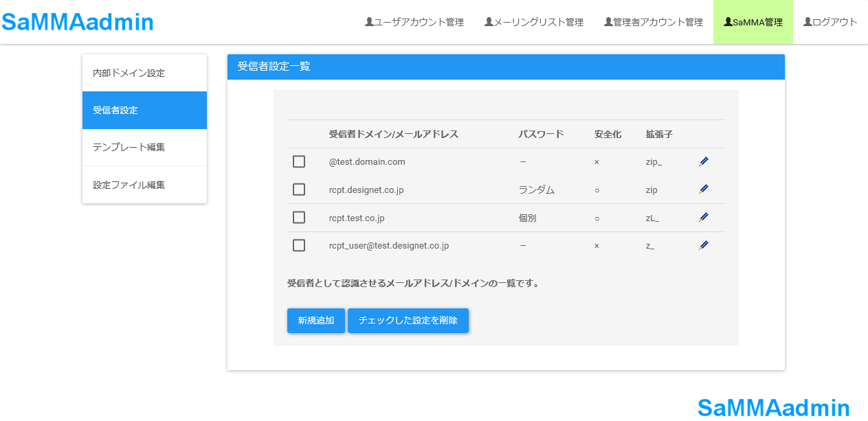Click the zip extension value for rcpt.designet.co.jp
868x421 pixels.
click(652, 190)
